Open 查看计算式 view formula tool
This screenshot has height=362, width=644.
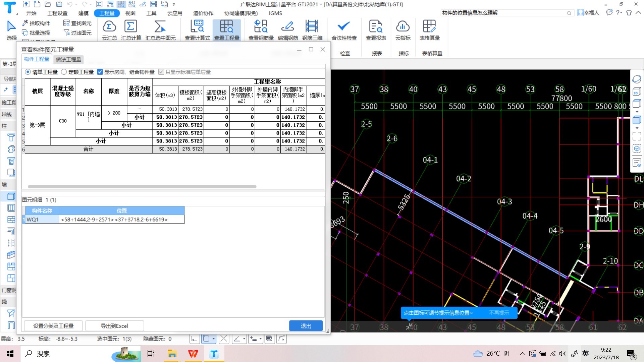point(197,30)
